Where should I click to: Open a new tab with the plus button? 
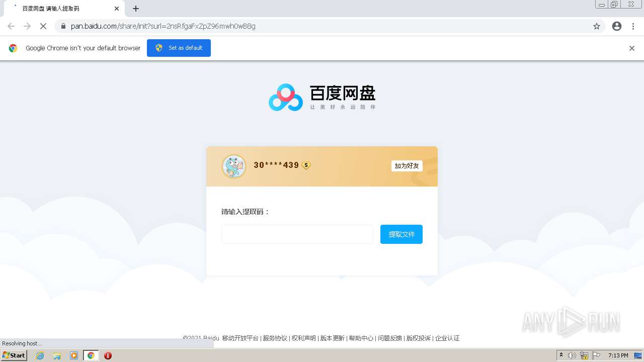(x=136, y=9)
